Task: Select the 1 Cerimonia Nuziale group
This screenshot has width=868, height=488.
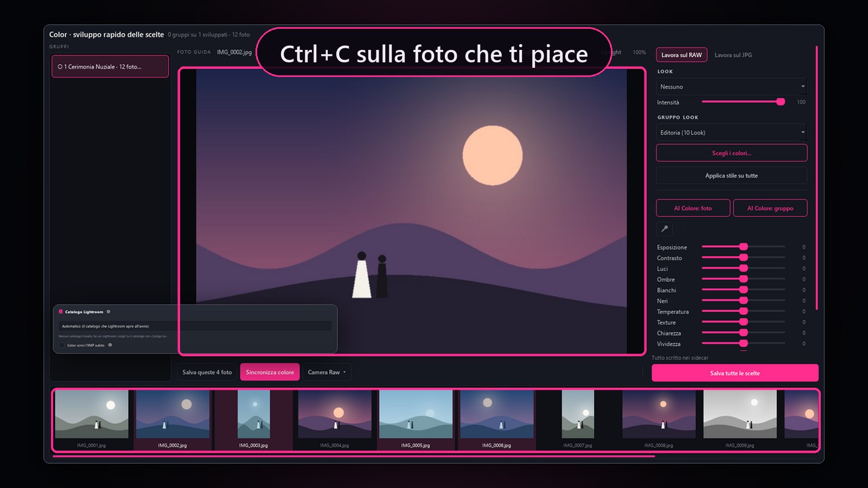Action: pyautogui.click(x=110, y=67)
